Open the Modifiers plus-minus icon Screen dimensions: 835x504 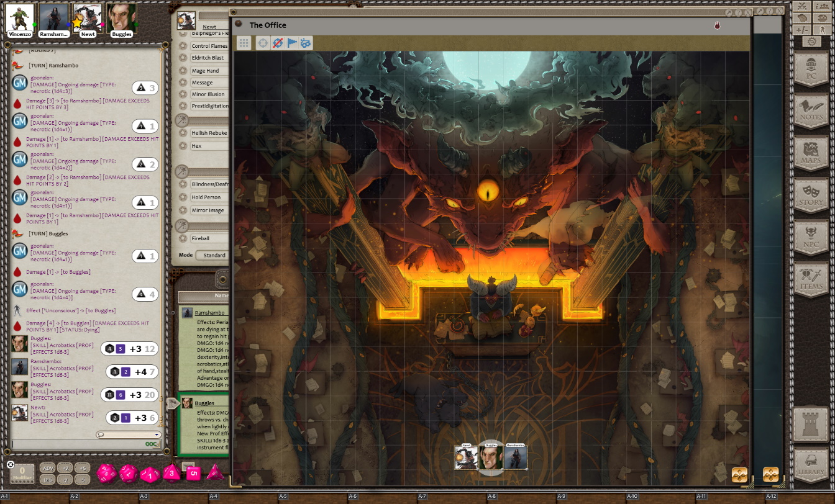point(803,30)
